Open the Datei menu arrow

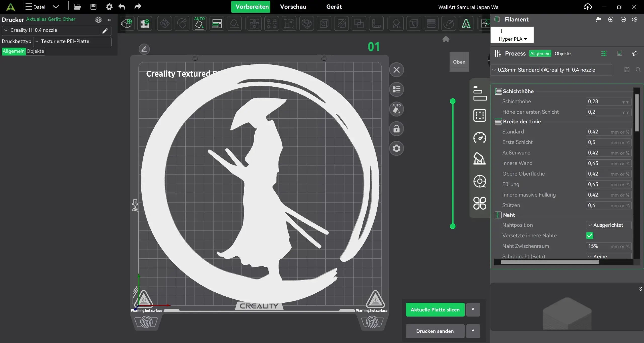(56, 7)
